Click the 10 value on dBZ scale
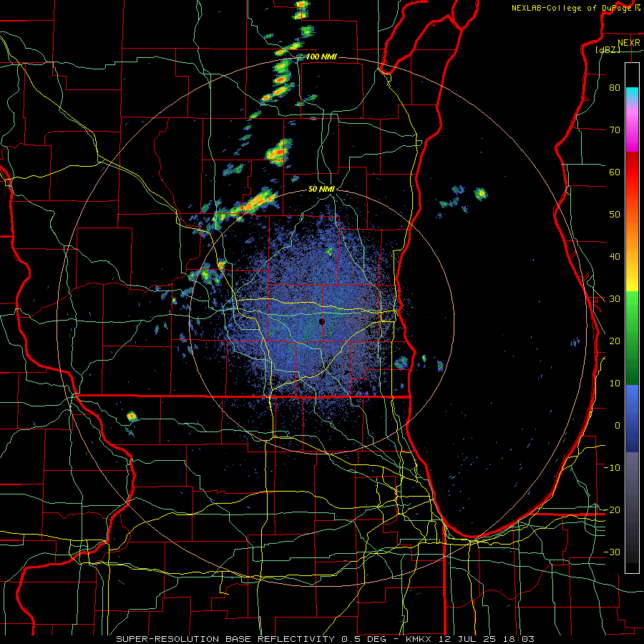Image resolution: width=644 pixels, height=644 pixels. (615, 384)
